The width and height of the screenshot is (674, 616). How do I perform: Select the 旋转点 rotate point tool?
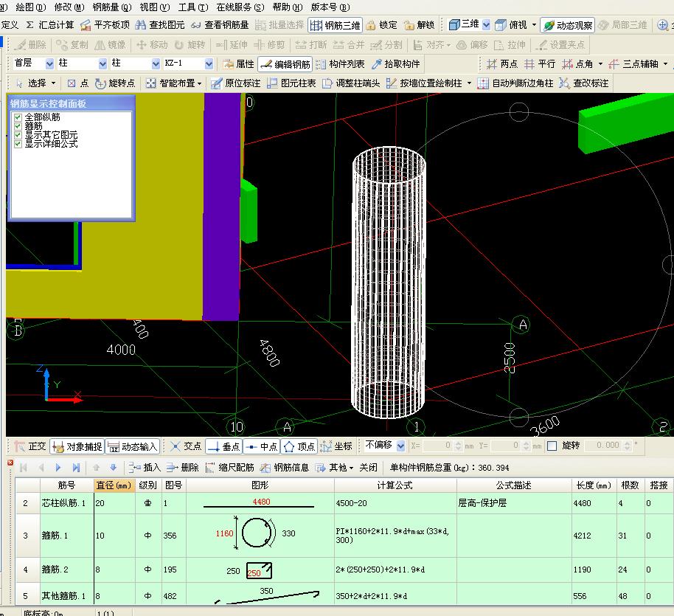(x=115, y=83)
